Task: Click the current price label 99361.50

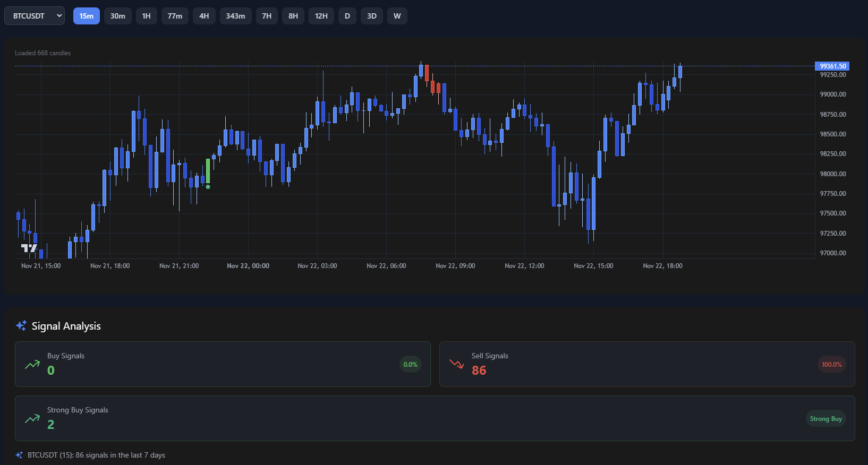Action: 832,66
